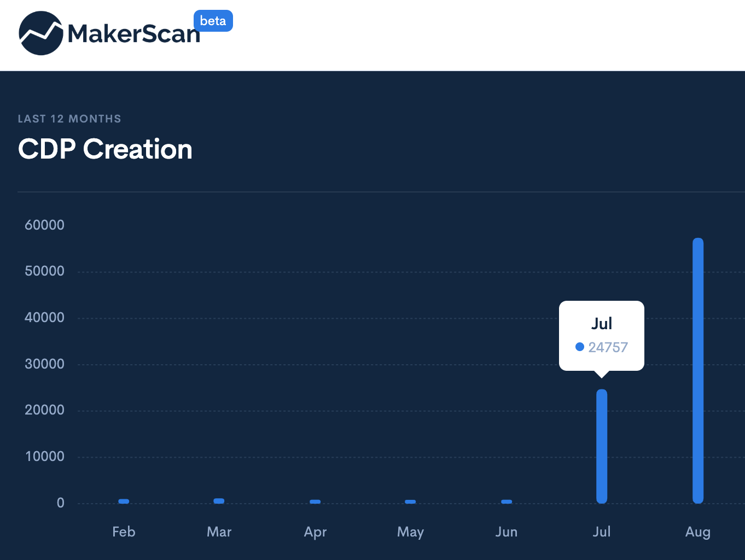
Task: Click the Aug axis label
Action: pos(698,532)
